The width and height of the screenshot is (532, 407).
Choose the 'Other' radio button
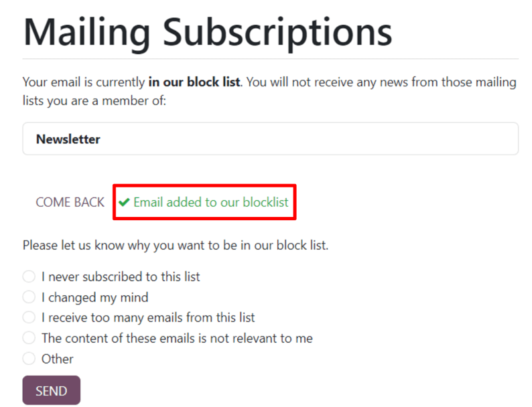(x=29, y=359)
